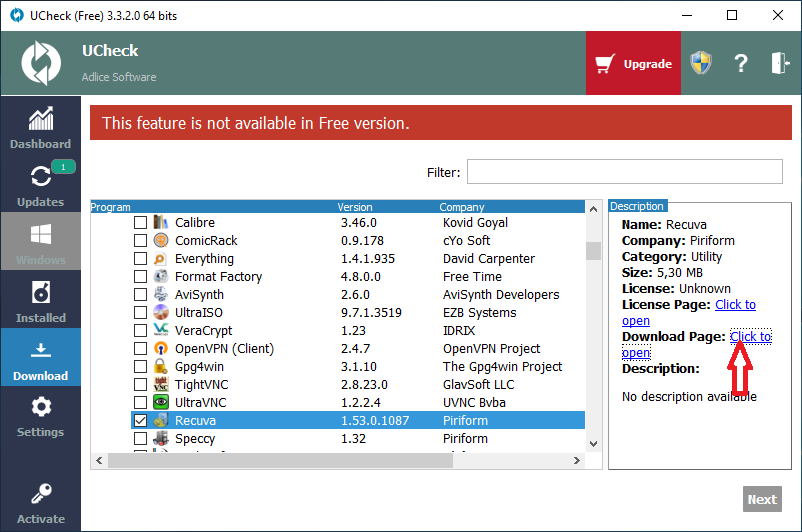Focus the Filter text field
Screen dimensions: 802x532
[625, 171]
